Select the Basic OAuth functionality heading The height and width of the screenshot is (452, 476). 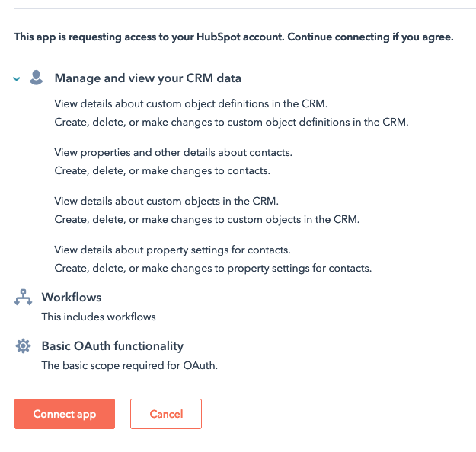coord(113,346)
